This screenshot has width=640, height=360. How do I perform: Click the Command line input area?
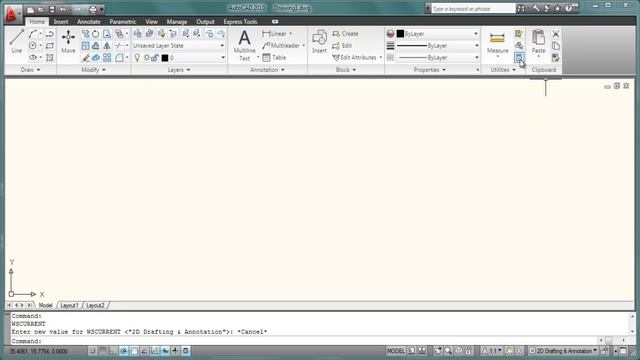pyautogui.click(x=304, y=341)
